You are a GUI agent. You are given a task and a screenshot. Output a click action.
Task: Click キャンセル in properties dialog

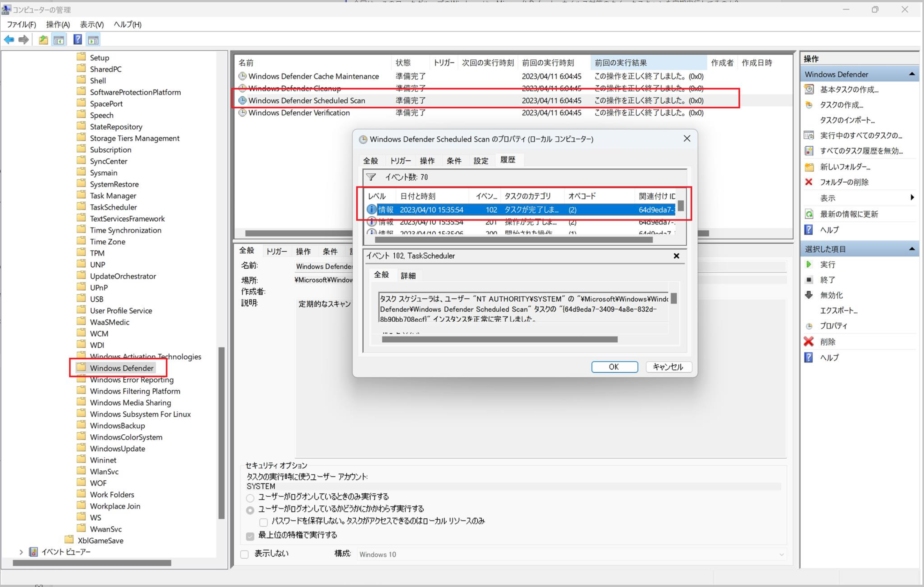[x=669, y=367]
